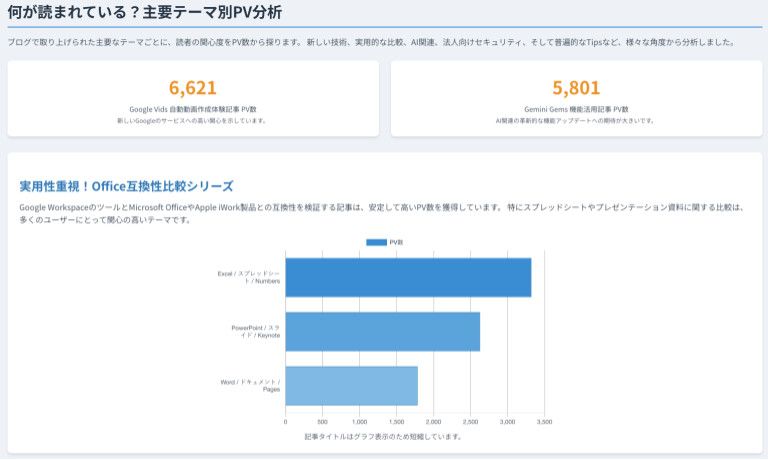Click the Excel / Numbers chart bar
Image resolution: width=768 pixels, height=461 pixels.
[x=408, y=277]
